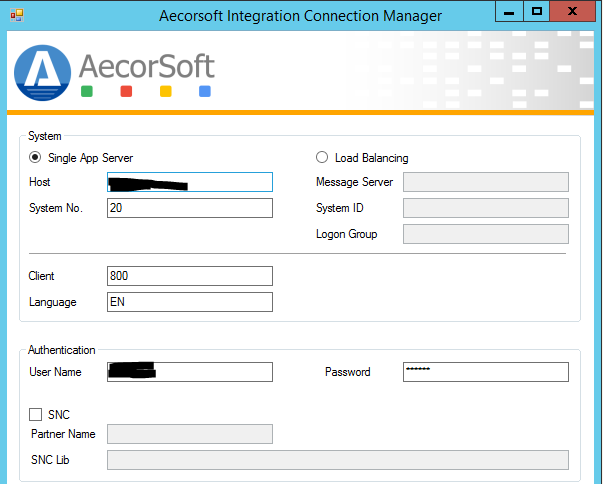Click the User Name input field
Image resolution: width=603 pixels, height=484 pixels.
[190, 372]
